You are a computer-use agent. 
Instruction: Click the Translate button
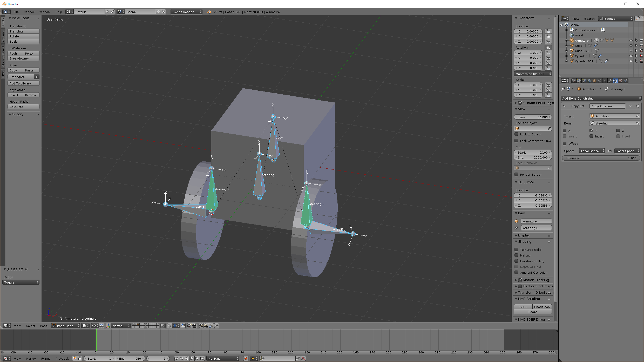tap(23, 31)
